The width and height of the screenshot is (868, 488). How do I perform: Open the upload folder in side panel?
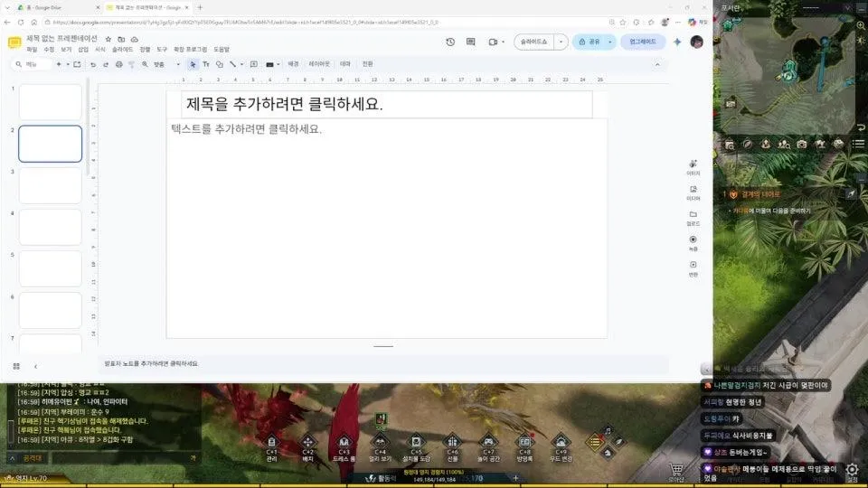(693, 218)
